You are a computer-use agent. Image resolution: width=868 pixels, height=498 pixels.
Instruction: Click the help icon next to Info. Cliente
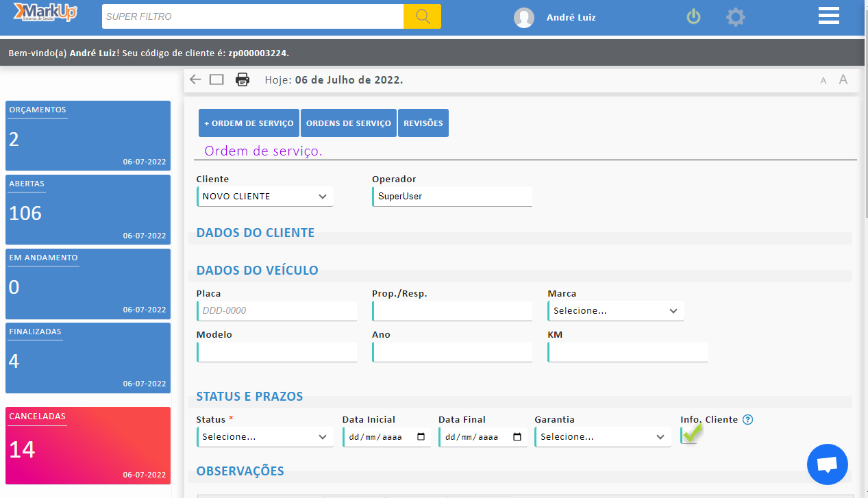[747, 420]
